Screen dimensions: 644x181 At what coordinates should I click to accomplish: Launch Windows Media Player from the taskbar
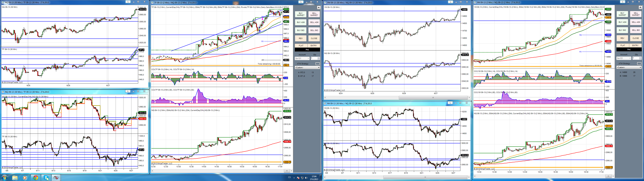point(25,178)
